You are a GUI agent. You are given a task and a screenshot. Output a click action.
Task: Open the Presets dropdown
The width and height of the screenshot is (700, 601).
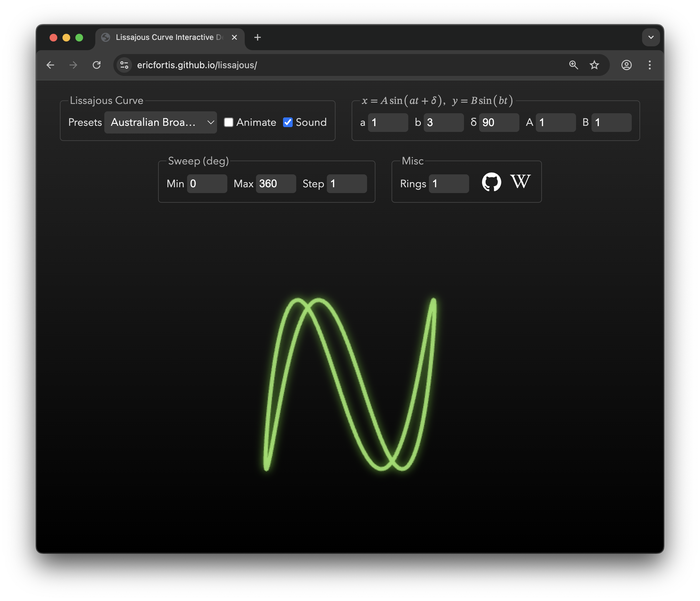tap(160, 122)
